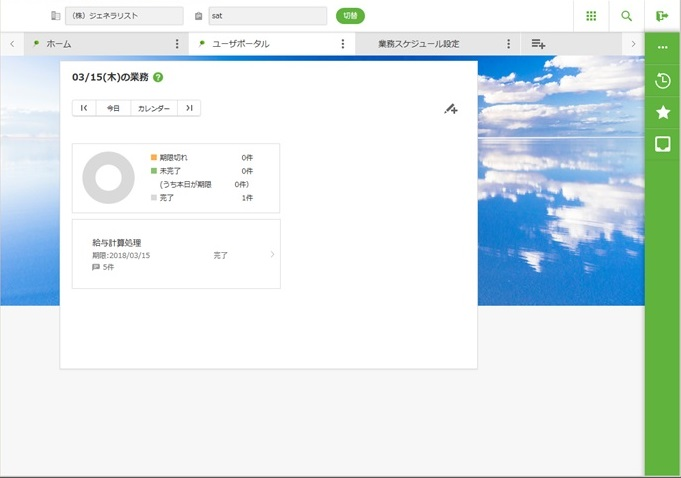
Task: Expand the green sidebar three-dot menu
Action: click(662, 48)
